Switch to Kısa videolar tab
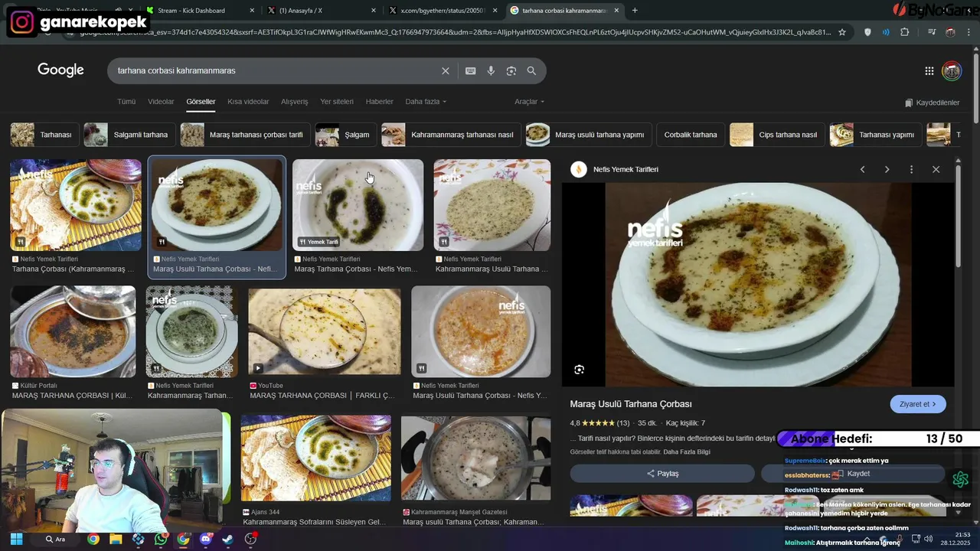This screenshot has width=980, height=551. click(248, 102)
